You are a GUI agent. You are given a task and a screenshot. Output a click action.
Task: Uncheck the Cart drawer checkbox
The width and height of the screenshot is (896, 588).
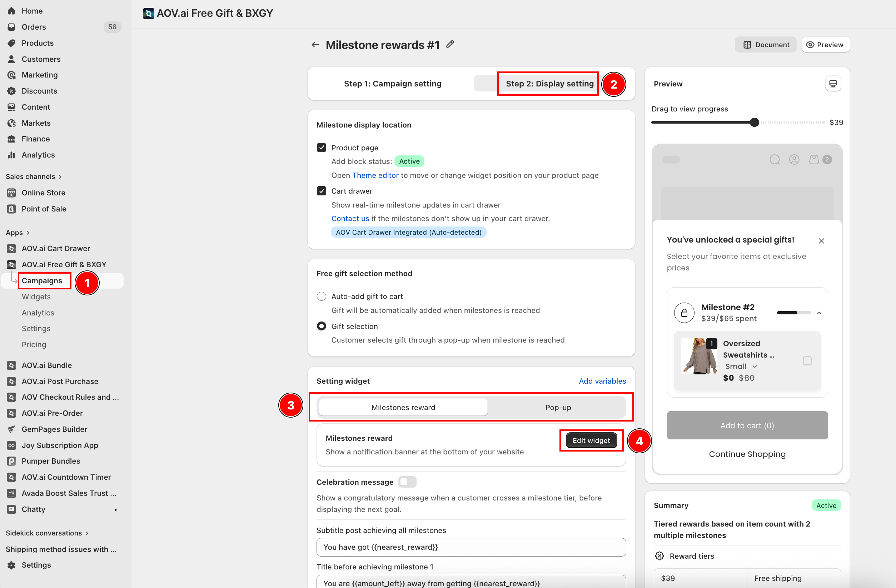coord(321,191)
